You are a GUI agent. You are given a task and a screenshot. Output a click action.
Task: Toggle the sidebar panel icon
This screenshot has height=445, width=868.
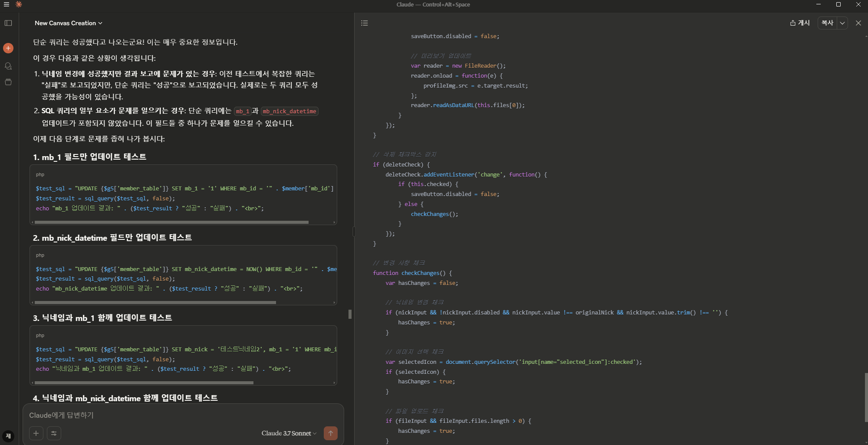[8, 23]
